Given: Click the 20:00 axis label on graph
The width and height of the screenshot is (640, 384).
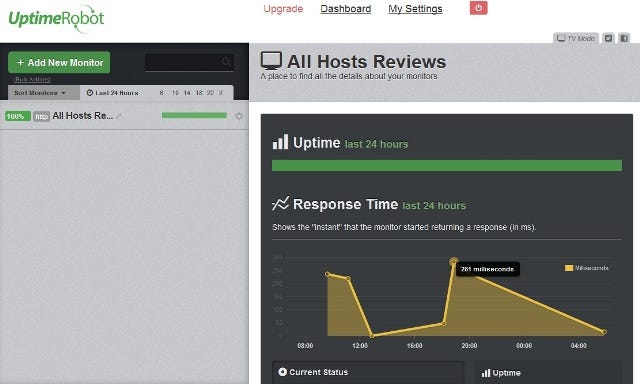Looking at the screenshot, I should pyautogui.click(x=469, y=346).
